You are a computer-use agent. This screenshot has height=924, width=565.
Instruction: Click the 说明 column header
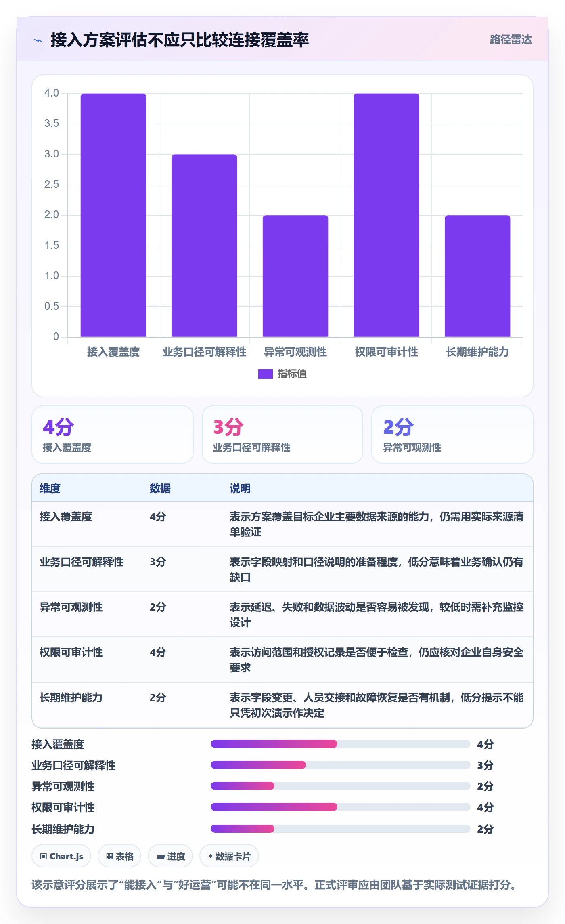(240, 489)
